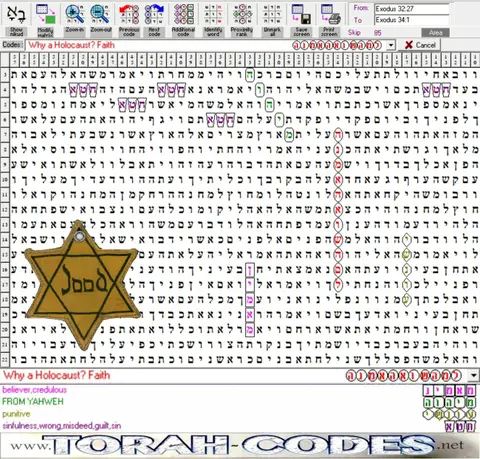Select the FROM YAHWEH legend entry
Viewport: 480px width, 459px height.
coord(33,401)
